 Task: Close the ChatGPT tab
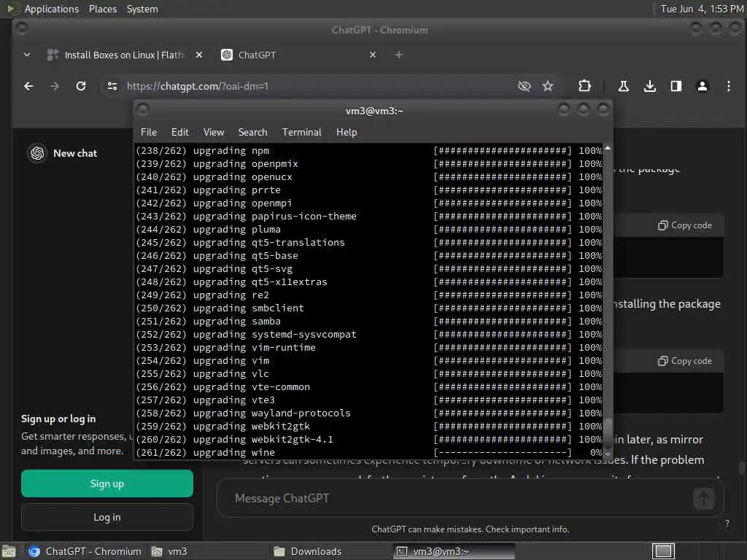pos(373,55)
